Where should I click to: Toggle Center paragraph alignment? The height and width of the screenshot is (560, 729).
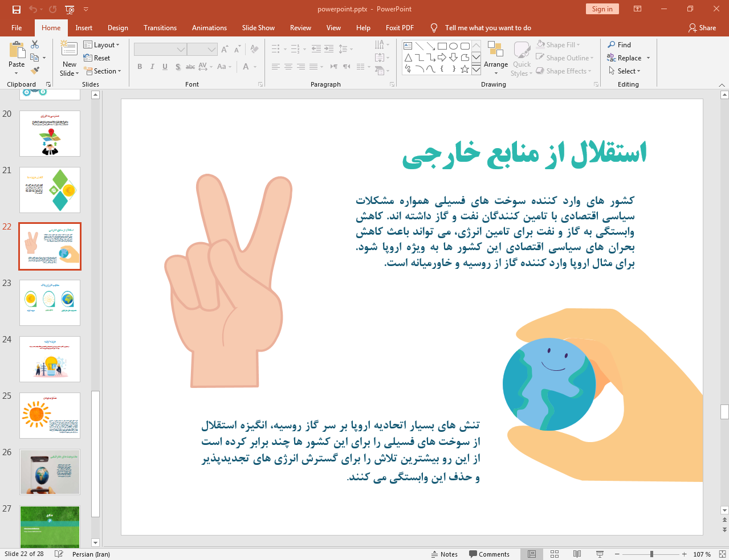pyautogui.click(x=288, y=67)
